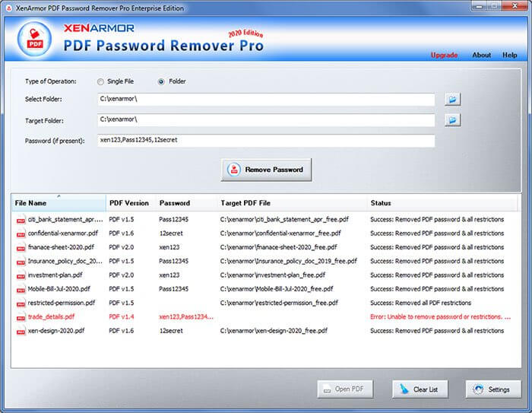The width and height of the screenshot is (532, 413).
Task: Click the broom icon on Clear List
Action: click(x=404, y=389)
